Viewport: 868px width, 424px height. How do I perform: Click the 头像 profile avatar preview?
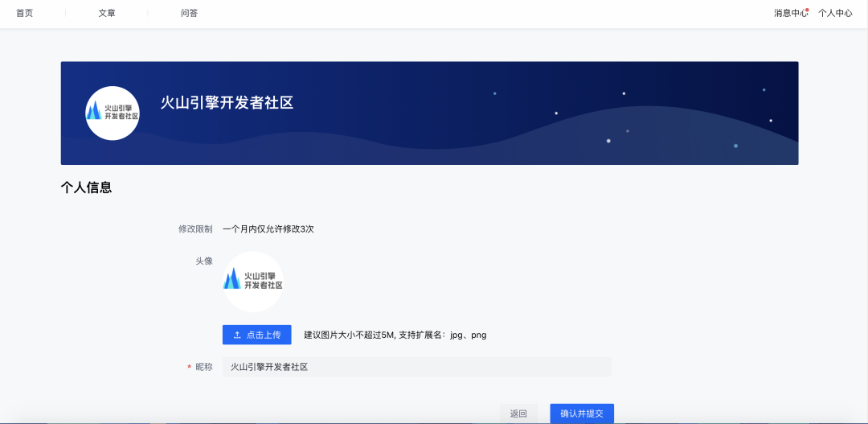(253, 282)
